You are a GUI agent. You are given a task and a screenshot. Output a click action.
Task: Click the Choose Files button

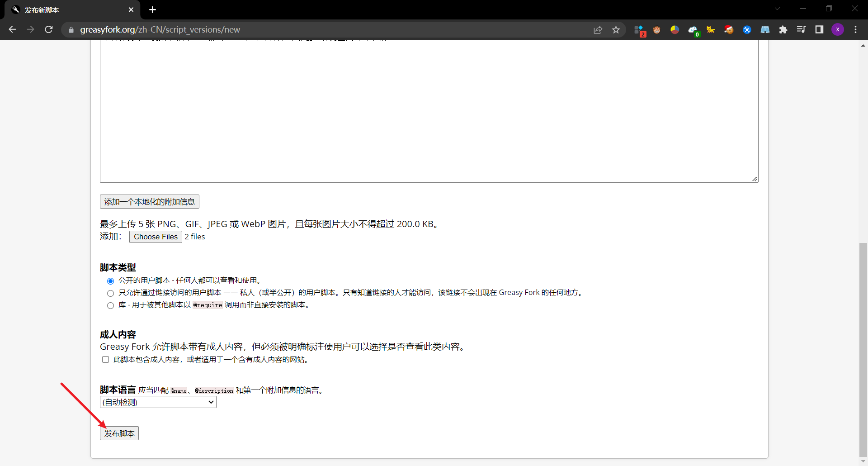(x=156, y=237)
